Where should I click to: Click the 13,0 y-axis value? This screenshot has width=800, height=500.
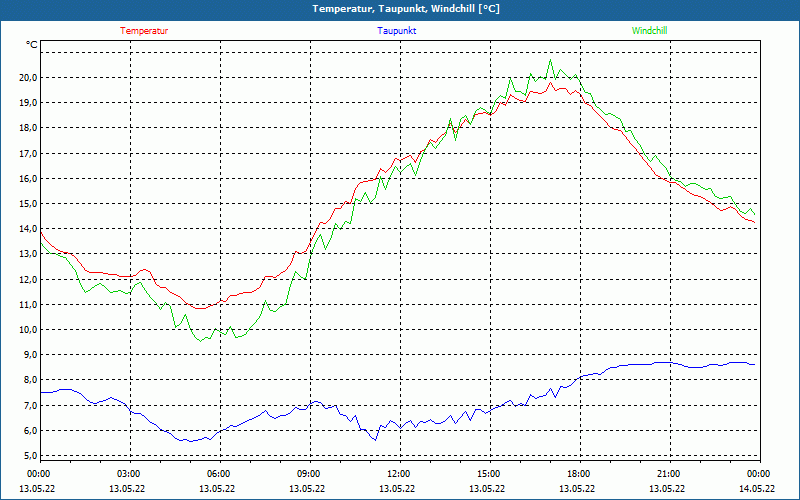coord(28,254)
